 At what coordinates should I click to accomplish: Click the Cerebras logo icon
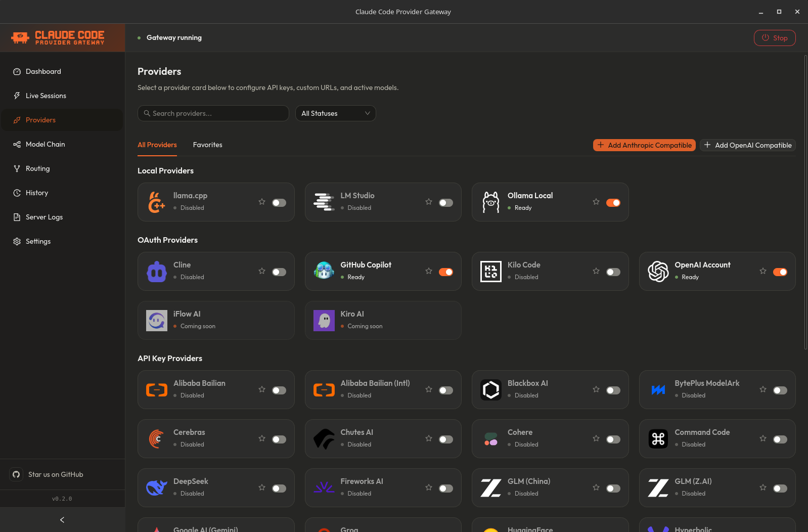tap(157, 439)
